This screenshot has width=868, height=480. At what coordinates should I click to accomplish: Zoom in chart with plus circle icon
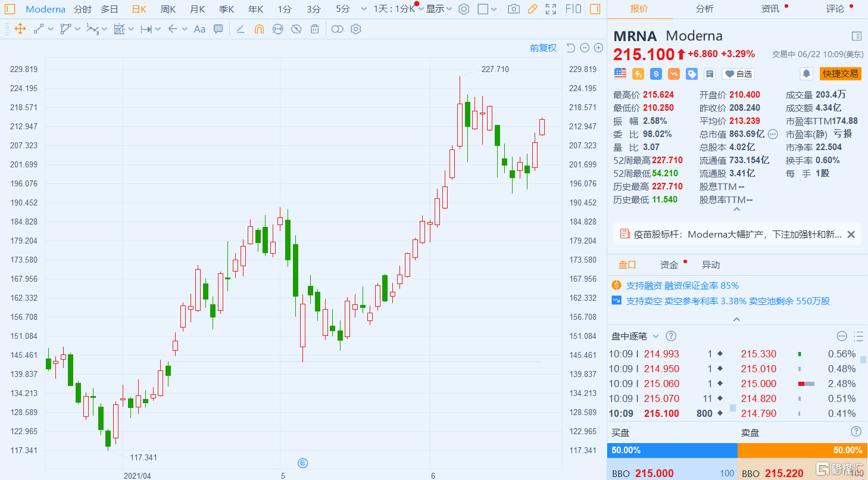(x=599, y=48)
